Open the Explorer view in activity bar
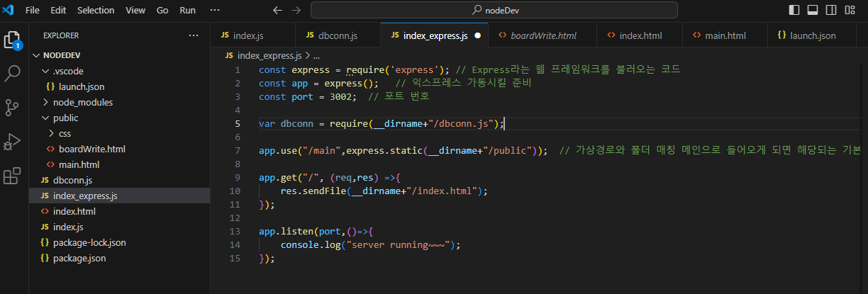This screenshot has width=868, height=294. (12, 40)
